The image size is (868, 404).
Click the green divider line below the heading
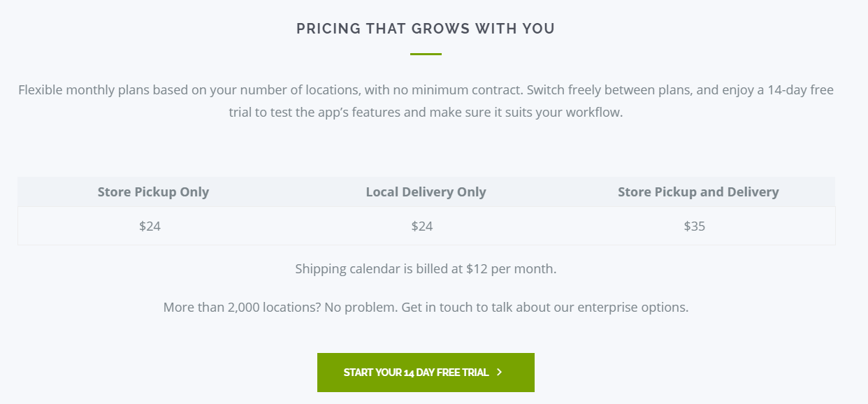(x=426, y=54)
